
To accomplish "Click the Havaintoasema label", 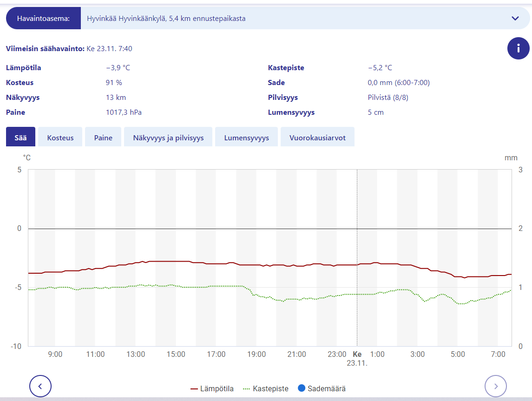I will tap(43, 19).
